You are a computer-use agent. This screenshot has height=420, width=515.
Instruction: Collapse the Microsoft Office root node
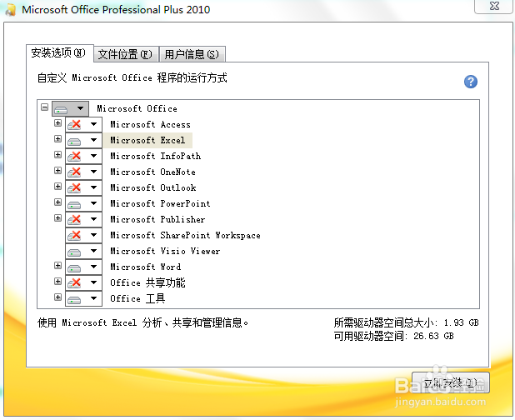45,107
